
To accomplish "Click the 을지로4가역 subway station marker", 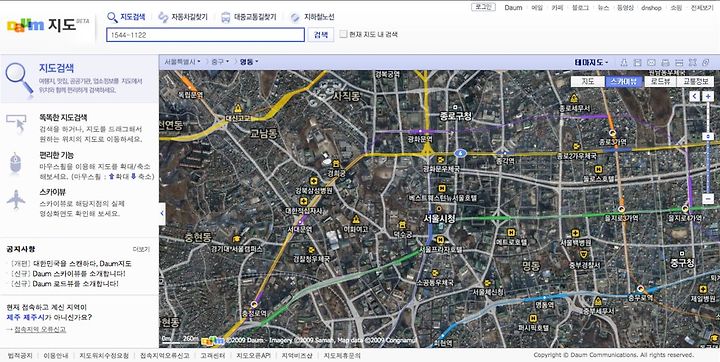I will coord(685,209).
